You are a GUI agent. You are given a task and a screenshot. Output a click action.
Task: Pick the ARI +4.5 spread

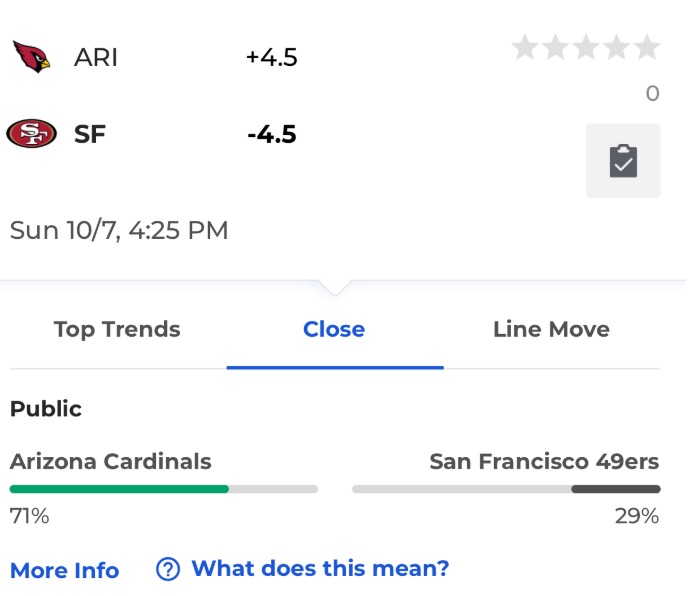tap(272, 57)
